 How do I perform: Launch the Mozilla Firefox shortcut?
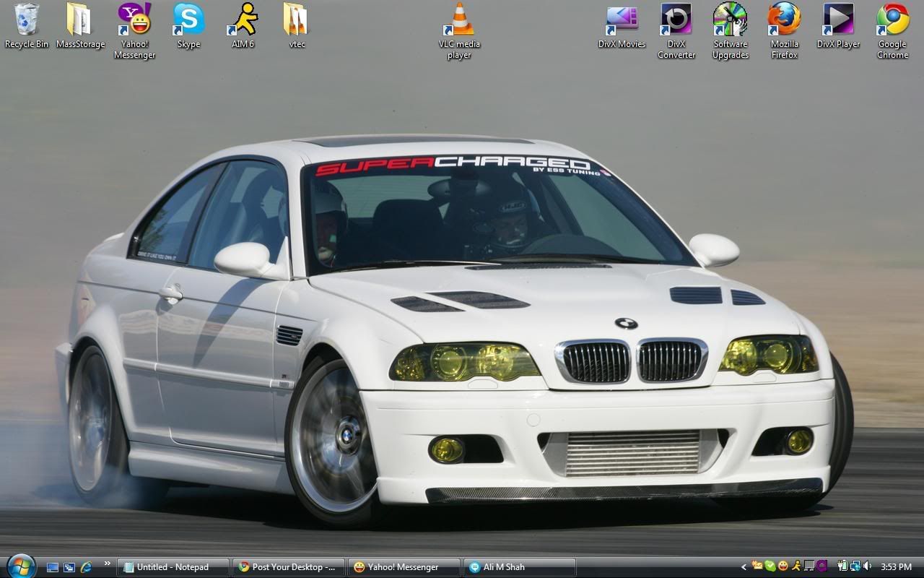click(784, 31)
